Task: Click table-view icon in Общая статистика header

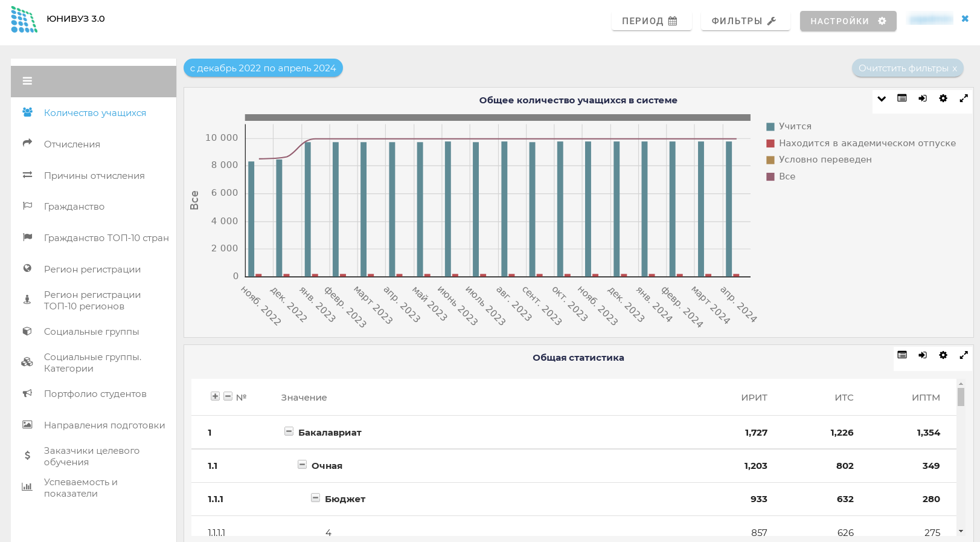Action: (902, 355)
